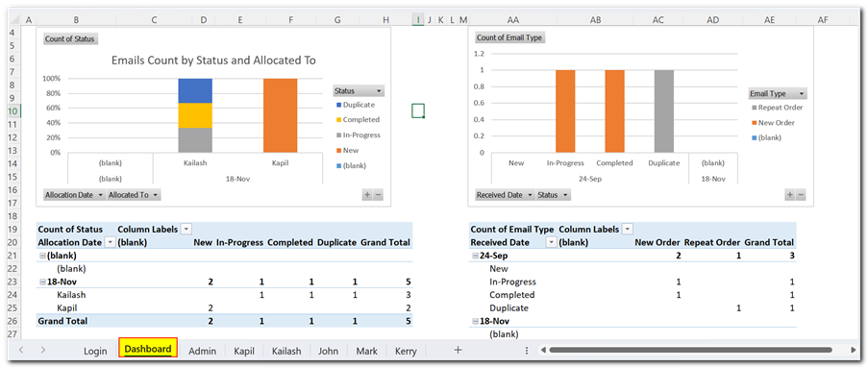This screenshot has height=368, width=868.
Task: Expand entire field on right chart
Action: [790, 195]
